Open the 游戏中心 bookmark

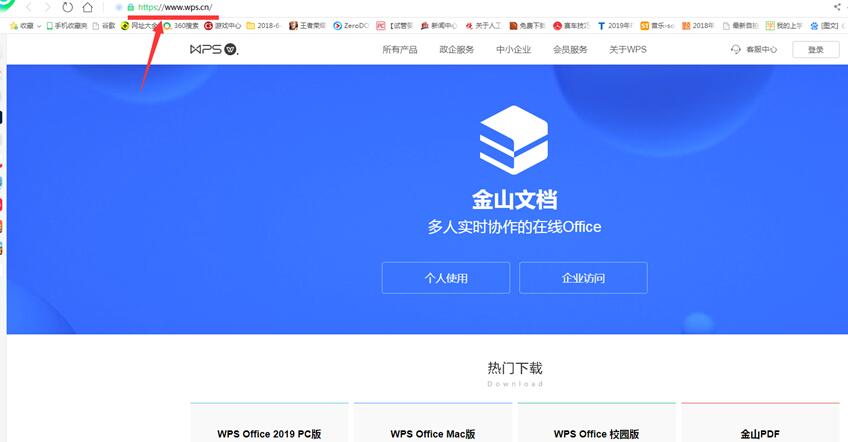pyautogui.click(x=222, y=25)
